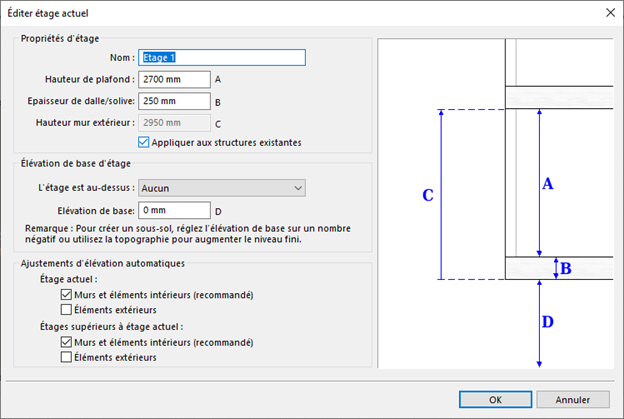Click the Elévation de base field
Image resolution: width=624 pixels, height=419 pixels.
click(174, 210)
